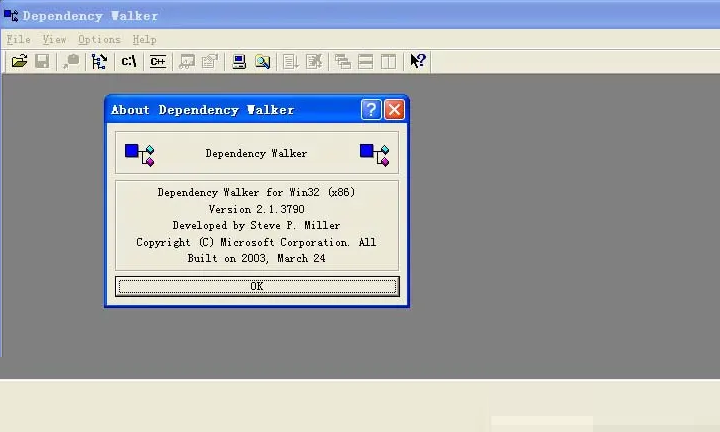Screen dimensions: 720x432
Task: Click the Properties toolbar icon
Action: tap(209, 61)
